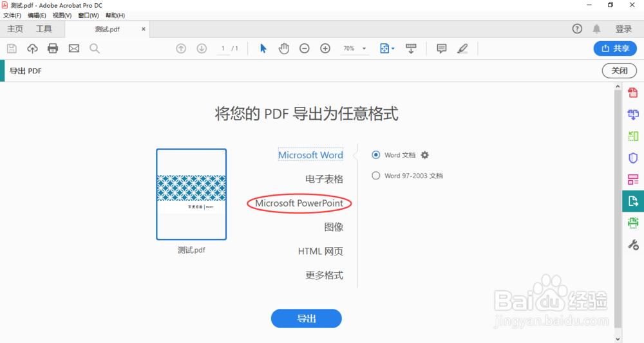Open More Tools wrench sidebar icon
Image resolution: width=644 pixels, height=343 pixels.
click(x=633, y=245)
